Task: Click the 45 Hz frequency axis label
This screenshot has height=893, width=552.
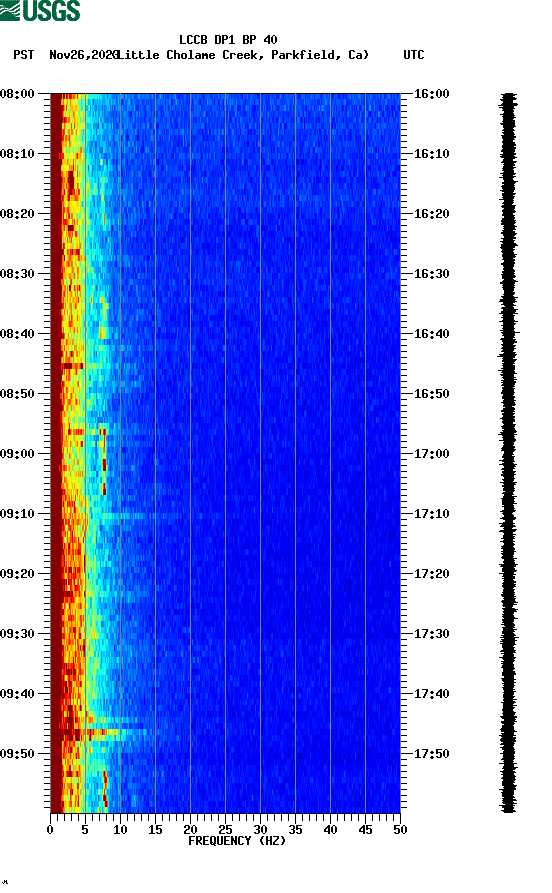Action: click(365, 830)
